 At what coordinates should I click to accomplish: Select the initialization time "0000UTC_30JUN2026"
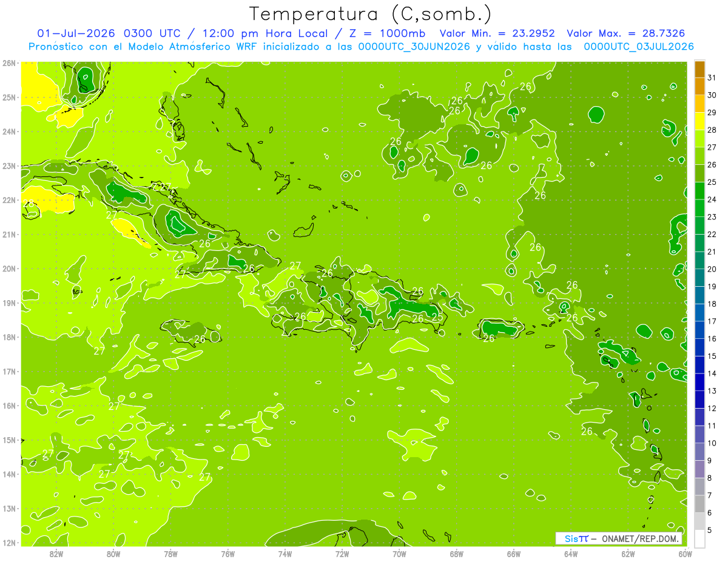[x=414, y=47]
